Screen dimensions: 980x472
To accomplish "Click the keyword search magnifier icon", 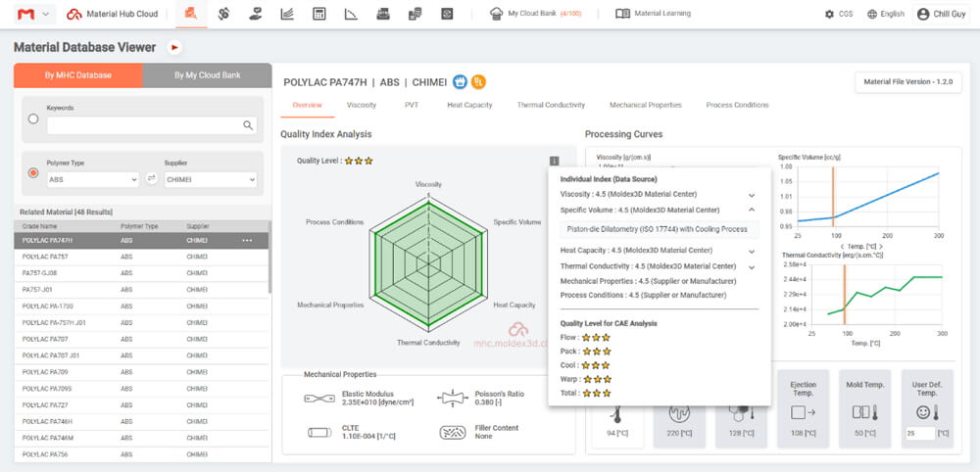I will [248, 125].
